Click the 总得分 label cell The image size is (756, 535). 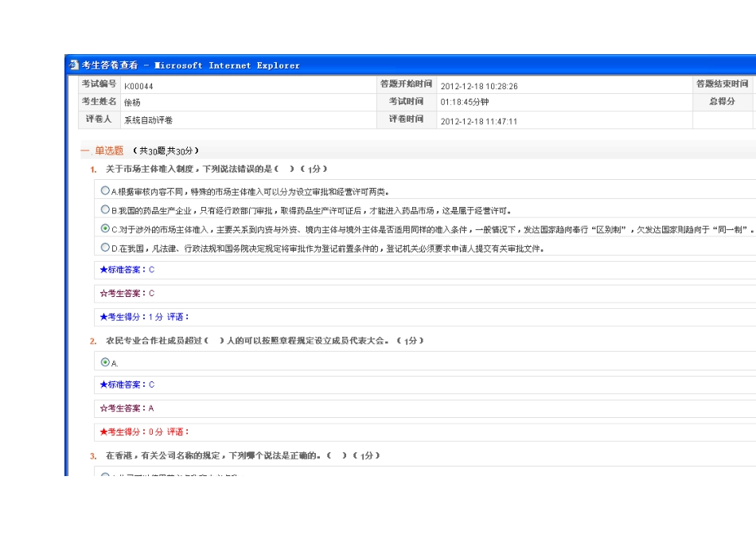pyautogui.click(x=722, y=102)
